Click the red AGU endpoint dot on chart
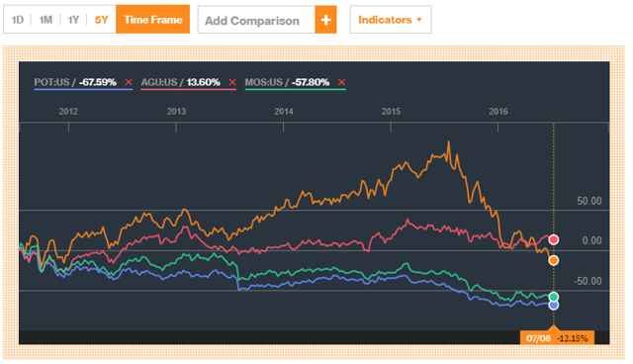 pos(554,239)
